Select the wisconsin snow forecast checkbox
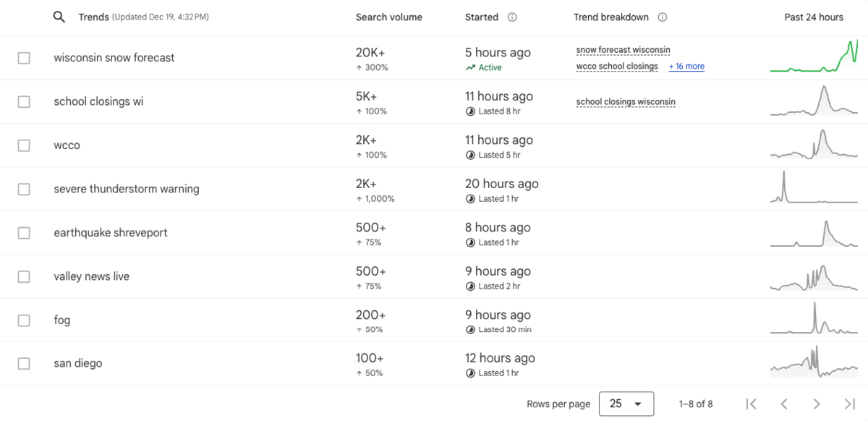The height and width of the screenshot is (421, 868). [x=24, y=58]
